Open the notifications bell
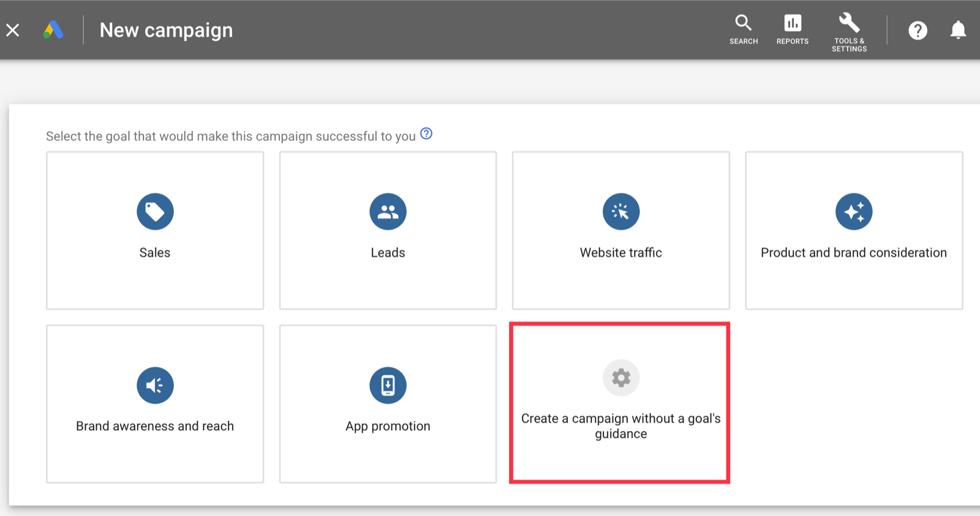 pos(958,30)
